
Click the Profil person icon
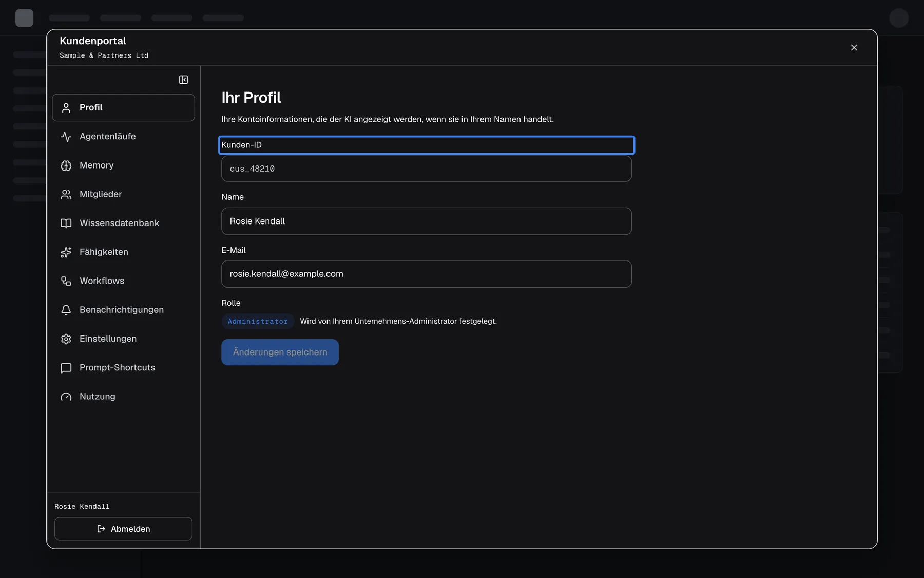[66, 108]
